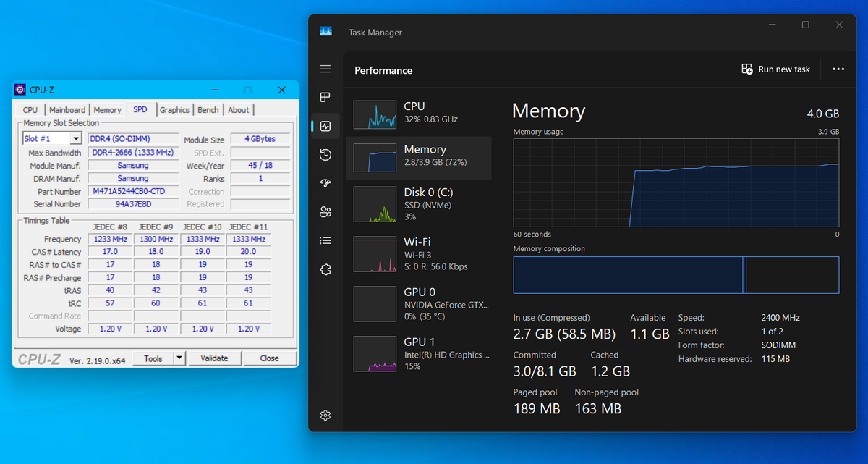
Task: Open the Slot #1 memory slot dropdown
Action: (x=52, y=139)
